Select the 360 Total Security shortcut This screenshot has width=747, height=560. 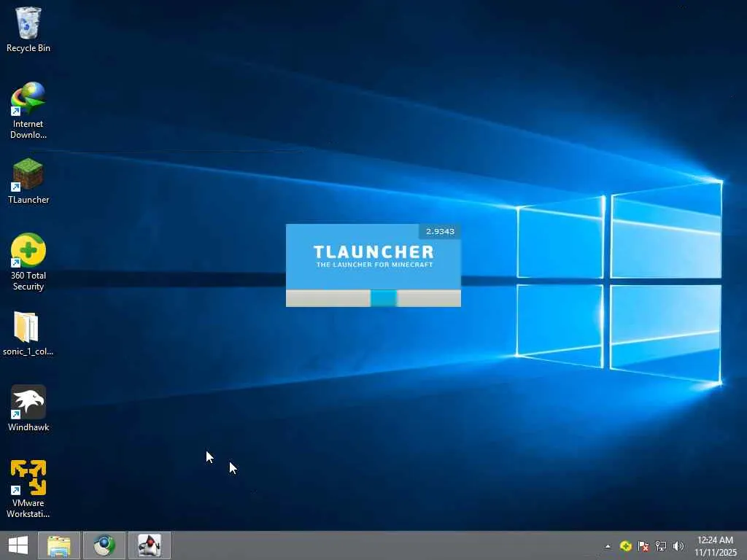tap(28, 262)
